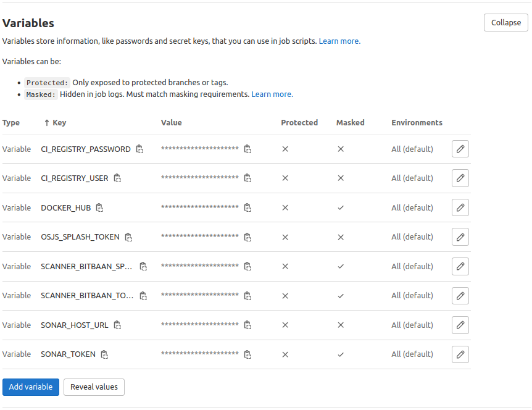
Task: Open edit for SCANNER_BITBAAN_TO… variable
Action: pos(460,296)
